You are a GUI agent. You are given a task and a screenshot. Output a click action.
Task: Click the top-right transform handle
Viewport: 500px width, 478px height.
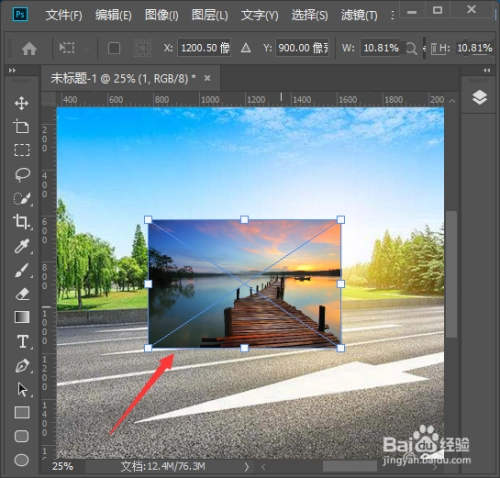click(341, 219)
